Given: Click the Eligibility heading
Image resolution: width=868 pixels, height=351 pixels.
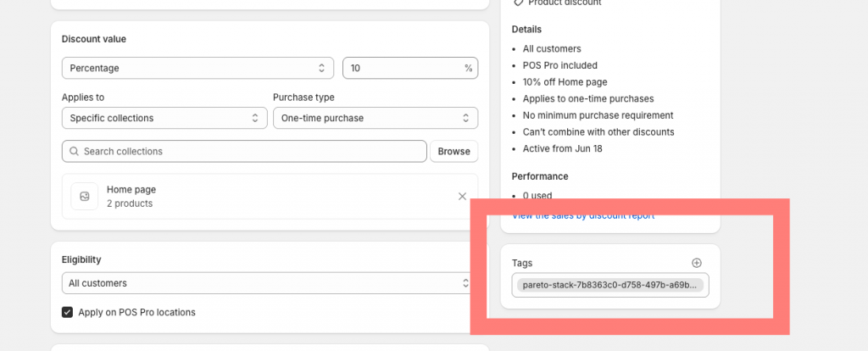Looking at the screenshot, I should pos(81,259).
